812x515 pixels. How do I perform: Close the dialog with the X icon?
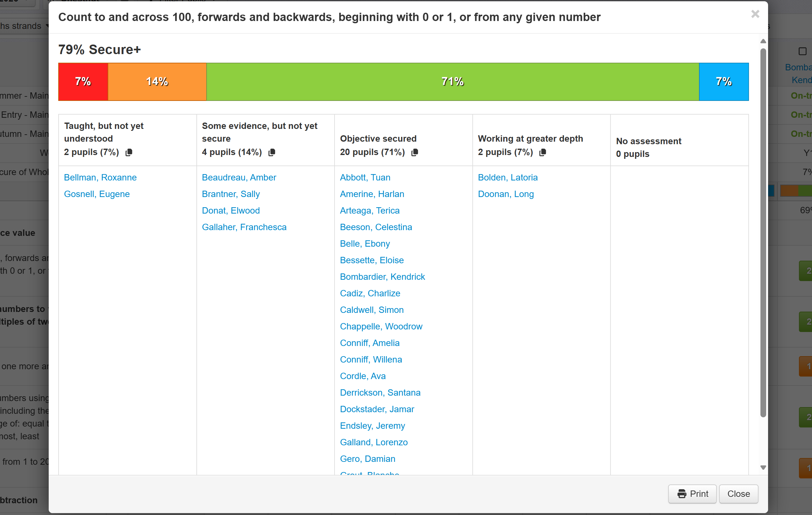pos(755,14)
